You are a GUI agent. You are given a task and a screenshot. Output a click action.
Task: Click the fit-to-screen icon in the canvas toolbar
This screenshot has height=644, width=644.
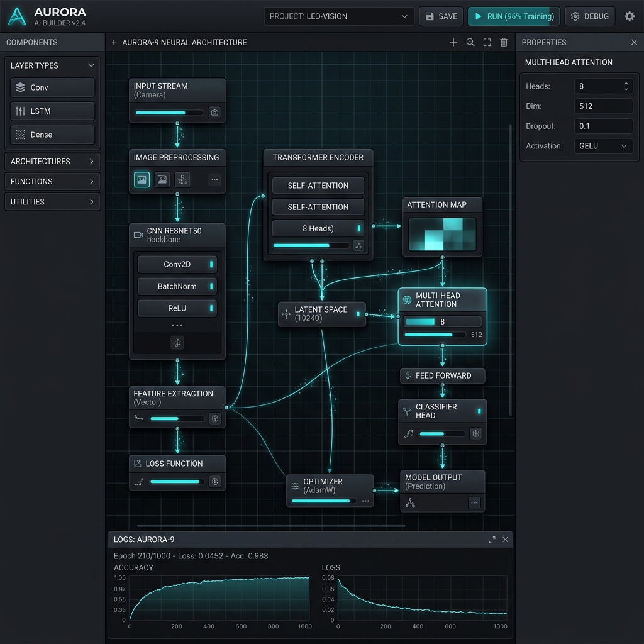pos(486,42)
